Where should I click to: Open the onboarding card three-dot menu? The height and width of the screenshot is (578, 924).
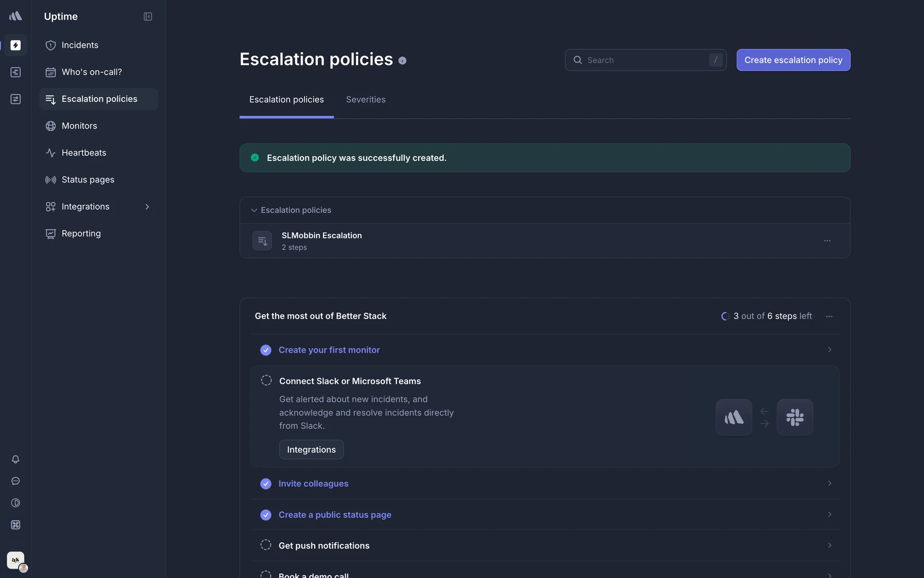click(x=829, y=316)
